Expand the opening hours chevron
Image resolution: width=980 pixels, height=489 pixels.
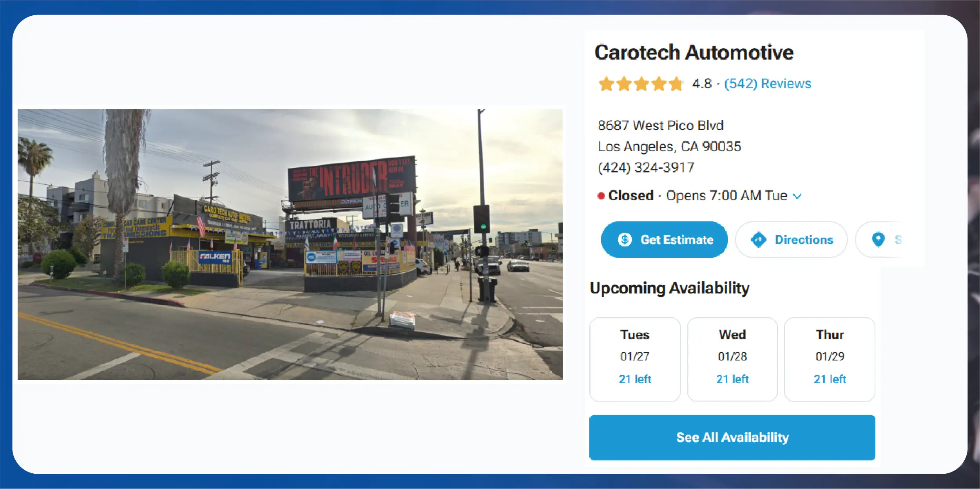(797, 196)
